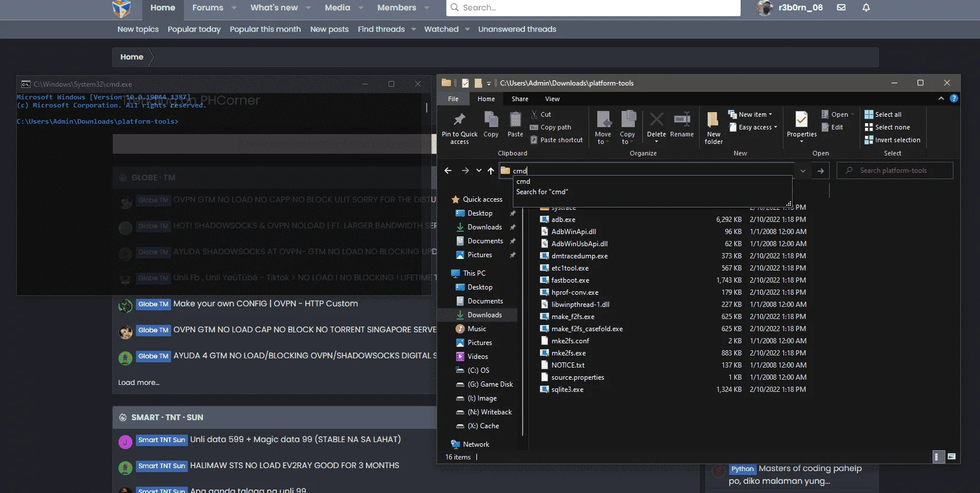Open the Media forum menu
980x493 pixels.
338,8
